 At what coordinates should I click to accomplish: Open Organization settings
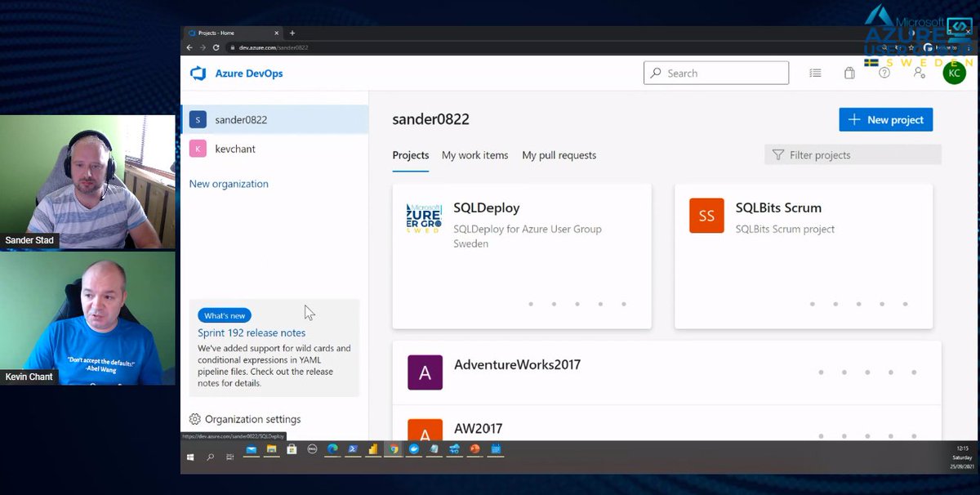click(245, 419)
